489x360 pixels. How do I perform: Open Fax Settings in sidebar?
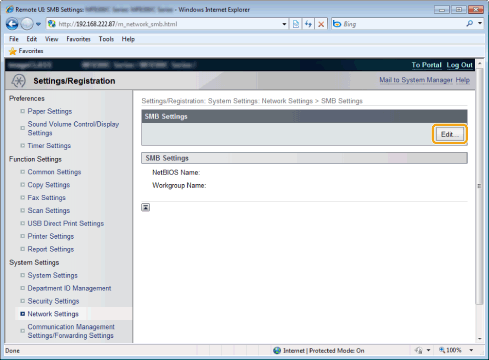tap(46, 198)
